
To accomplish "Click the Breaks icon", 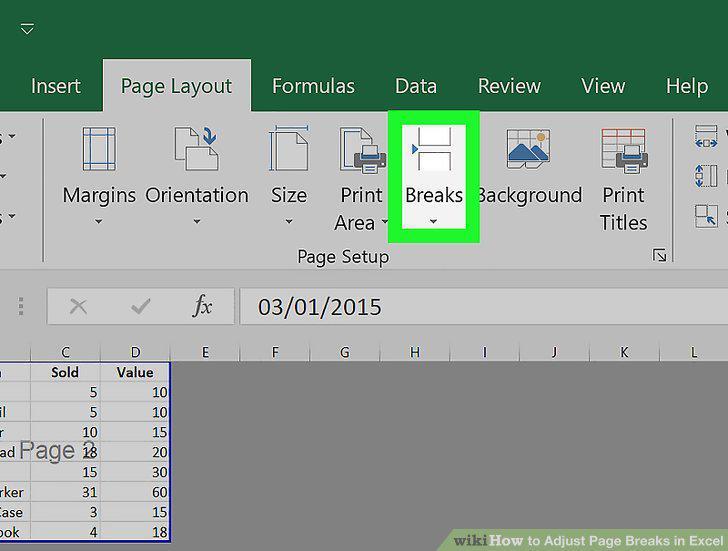I will (434, 149).
